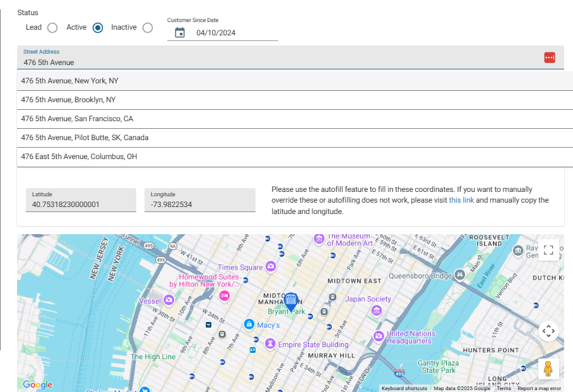573x392 pixels.
Task: Choose 476 5th Avenue, Brooklyn, NY suggestion
Action: pos(68,100)
